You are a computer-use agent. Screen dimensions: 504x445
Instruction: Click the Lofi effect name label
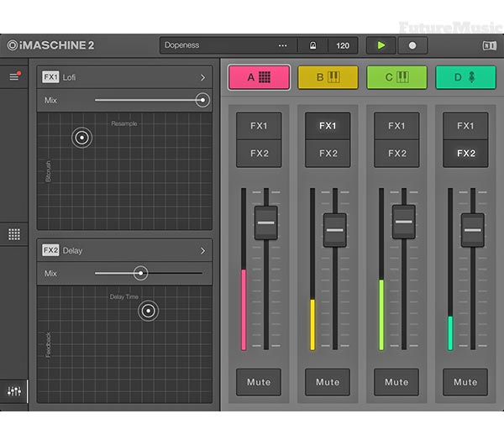[x=69, y=77]
